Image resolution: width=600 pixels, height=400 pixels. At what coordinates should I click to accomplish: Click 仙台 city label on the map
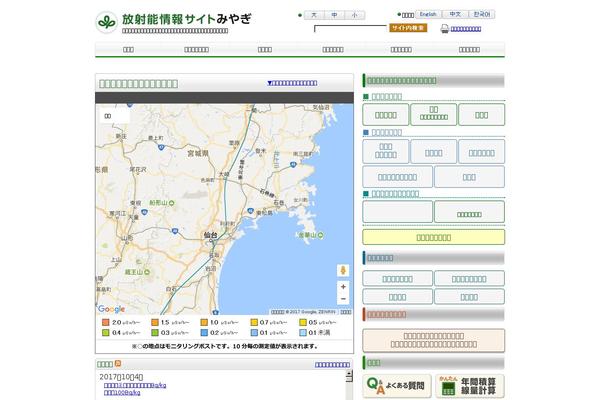(210, 235)
